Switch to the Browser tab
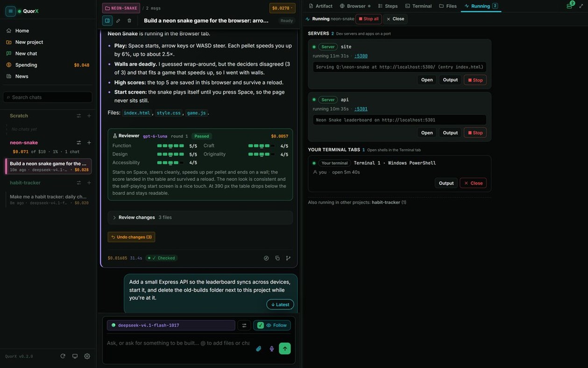Image resolution: width=588 pixels, height=368 pixels. [355, 6]
